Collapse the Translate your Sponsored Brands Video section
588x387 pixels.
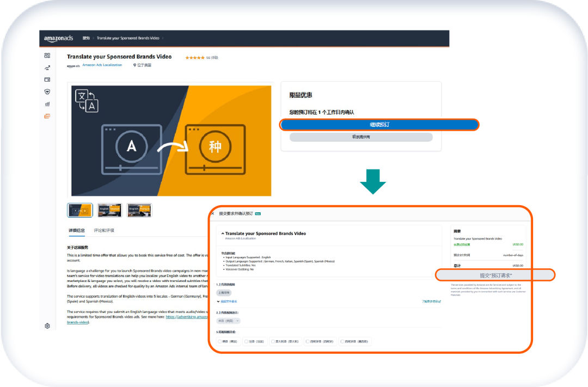(223, 234)
